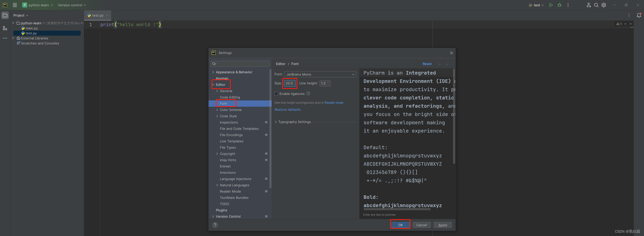Jump to next highlighted error arrow

[631, 24]
